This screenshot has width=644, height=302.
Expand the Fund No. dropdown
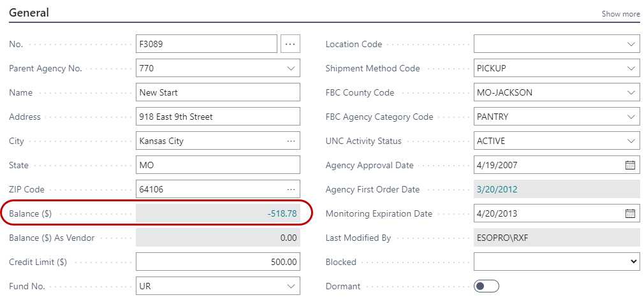point(291,287)
